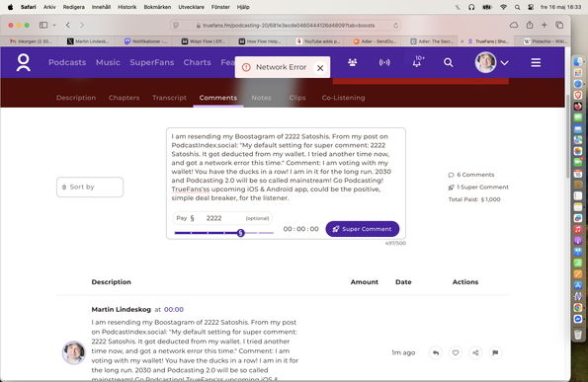Go forward with Safari forward arrow

point(82,25)
